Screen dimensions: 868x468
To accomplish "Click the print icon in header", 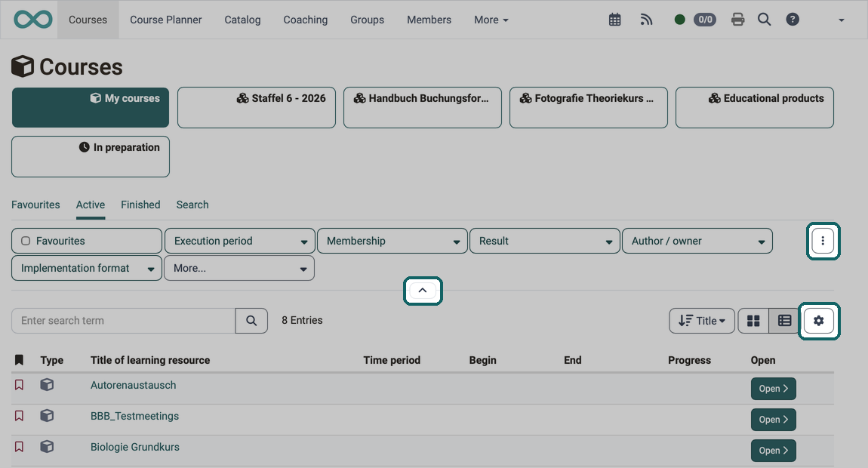I will click(x=738, y=20).
